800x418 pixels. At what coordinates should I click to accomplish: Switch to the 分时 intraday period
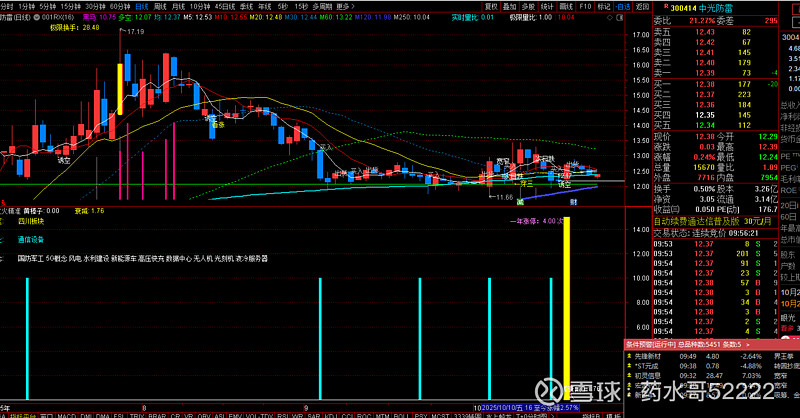pos(6,7)
